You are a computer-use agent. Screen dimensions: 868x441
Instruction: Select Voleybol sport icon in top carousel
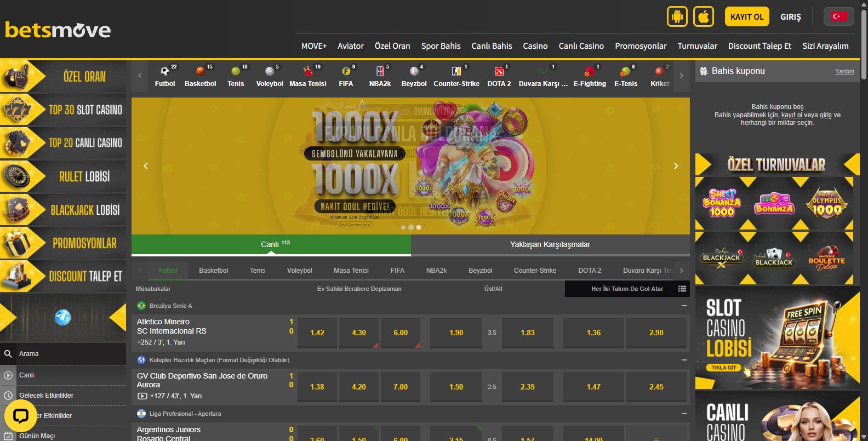click(x=270, y=76)
